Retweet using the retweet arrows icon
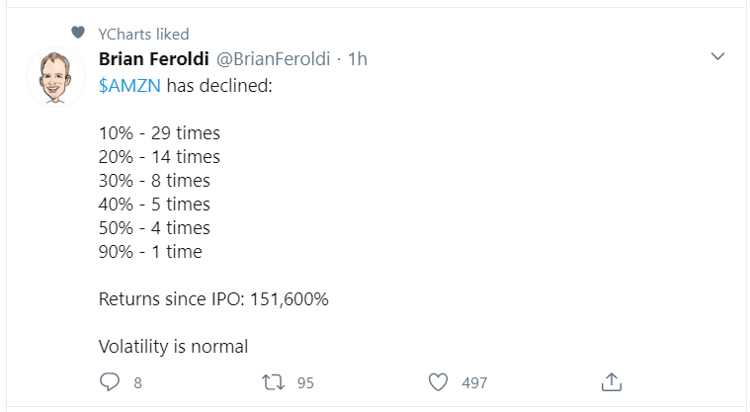 pos(272,381)
